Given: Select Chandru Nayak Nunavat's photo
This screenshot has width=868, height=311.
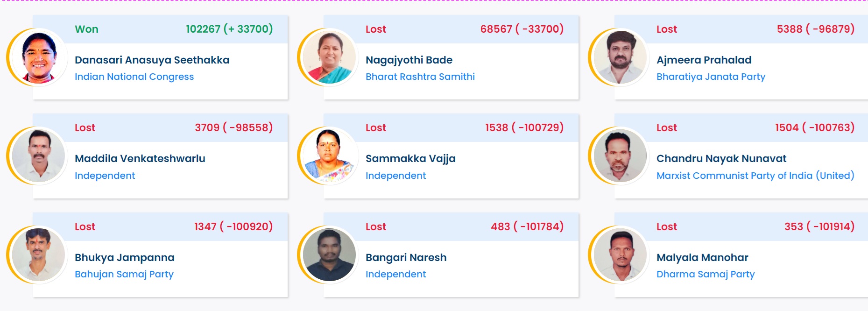Looking at the screenshot, I should point(621,156).
